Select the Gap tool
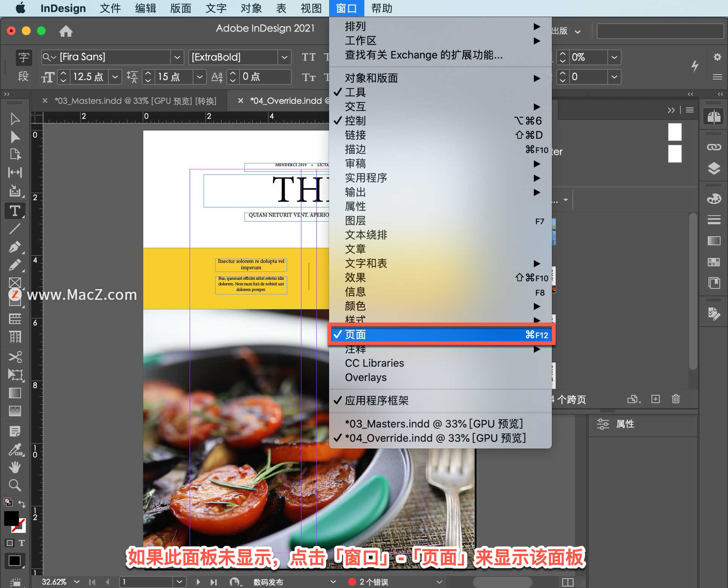Viewport: 728px width, 588px height. tap(15, 173)
